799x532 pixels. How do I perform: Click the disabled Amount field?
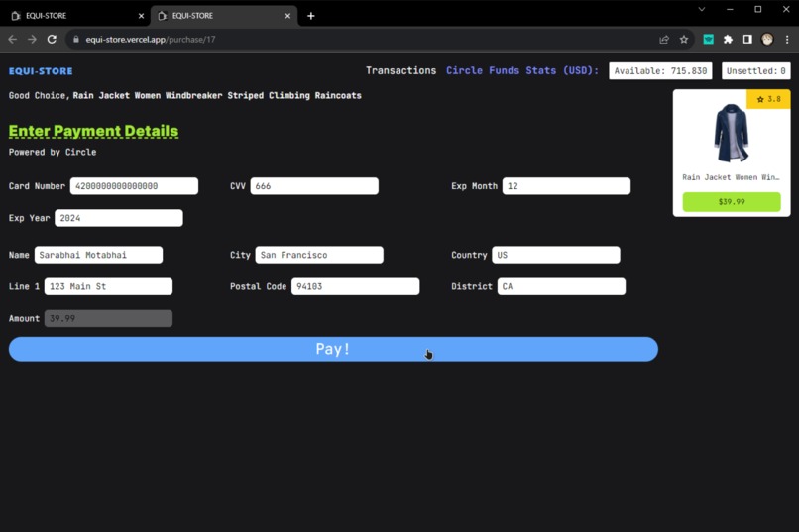point(108,318)
